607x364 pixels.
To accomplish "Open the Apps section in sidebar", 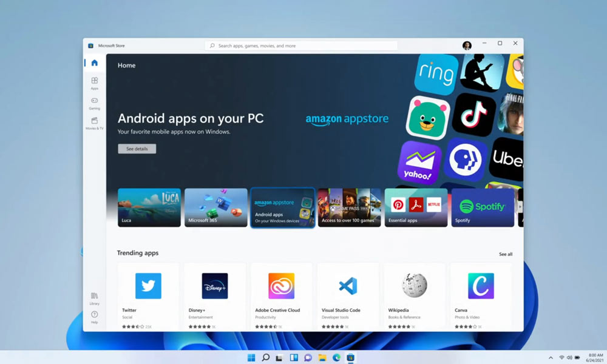I will point(95,83).
